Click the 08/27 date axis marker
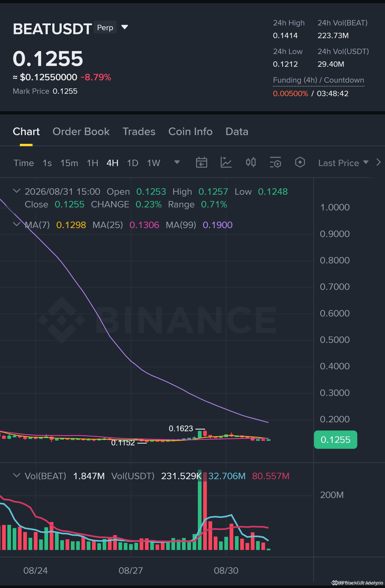The image size is (385, 588). [131, 571]
